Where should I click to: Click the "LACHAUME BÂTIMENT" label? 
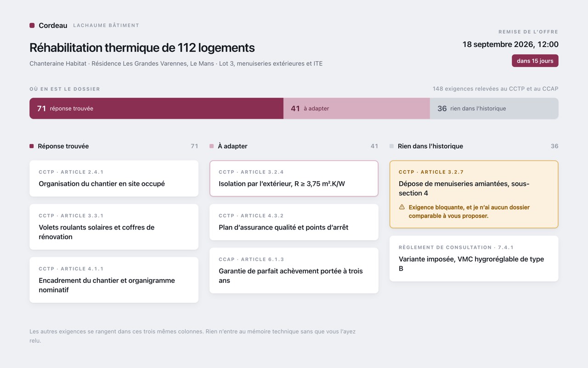coord(106,26)
